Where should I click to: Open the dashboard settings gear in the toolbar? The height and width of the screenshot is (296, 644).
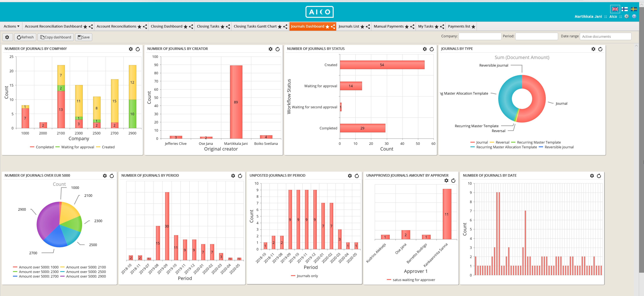pos(7,37)
